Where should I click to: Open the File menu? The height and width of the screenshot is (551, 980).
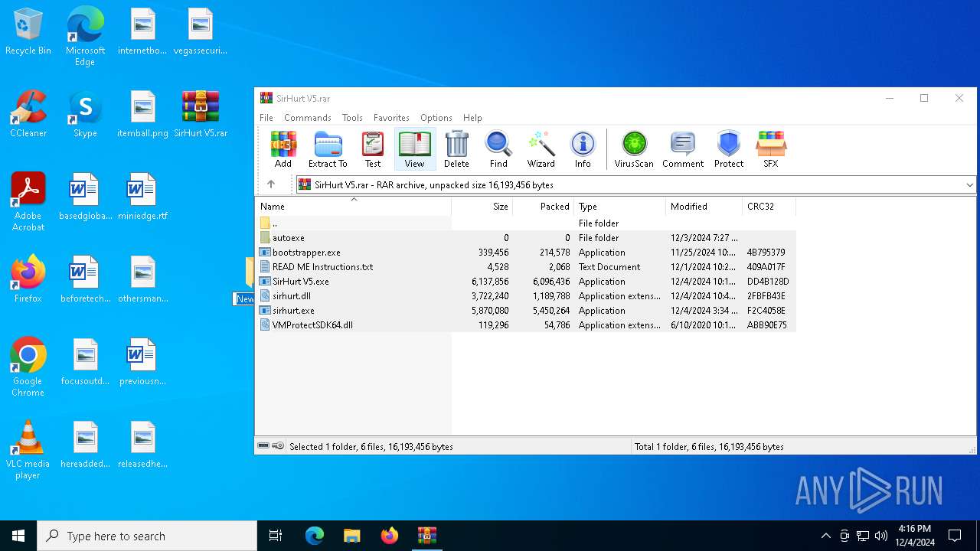coord(266,118)
